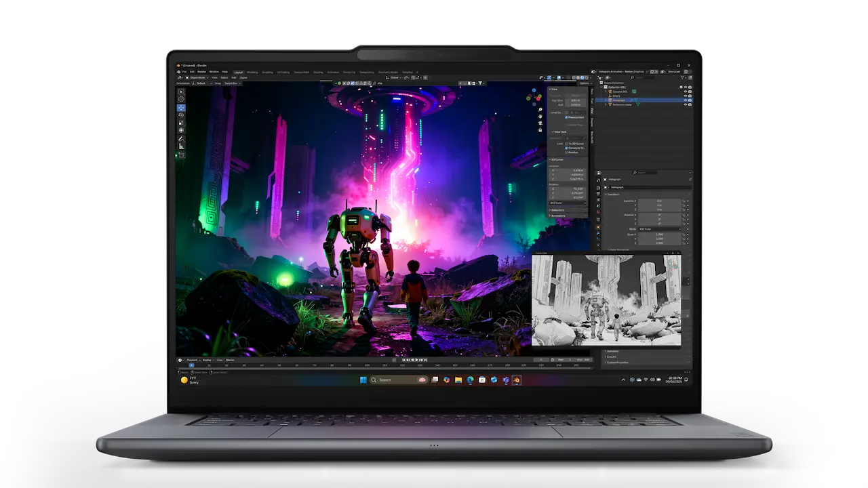Toggle the Camera to View checkbox
The image size is (868, 488).
tap(567, 148)
